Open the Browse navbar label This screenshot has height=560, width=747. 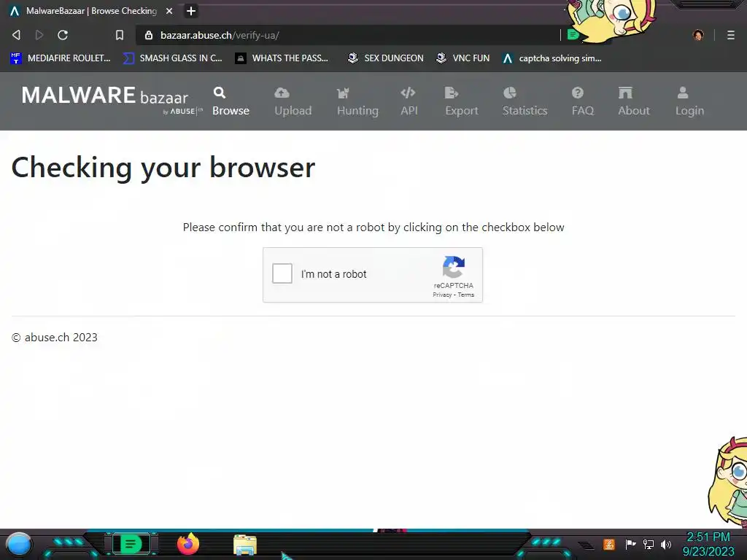231,111
